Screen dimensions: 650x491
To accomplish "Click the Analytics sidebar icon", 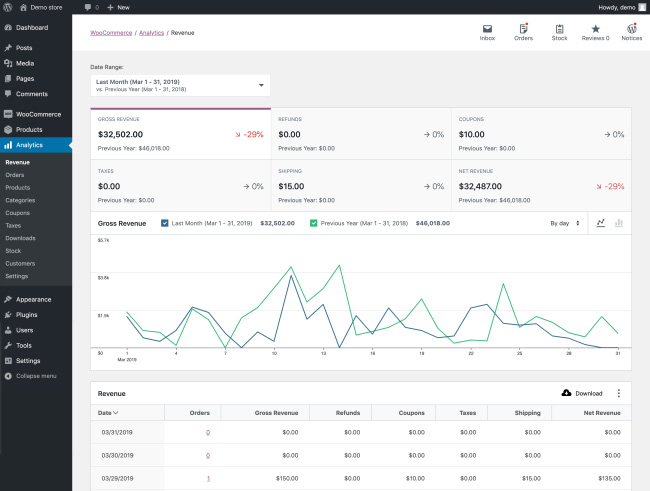I will coord(8,145).
